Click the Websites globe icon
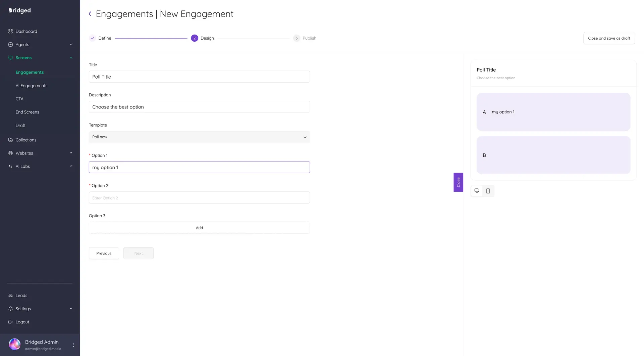 tap(10, 153)
